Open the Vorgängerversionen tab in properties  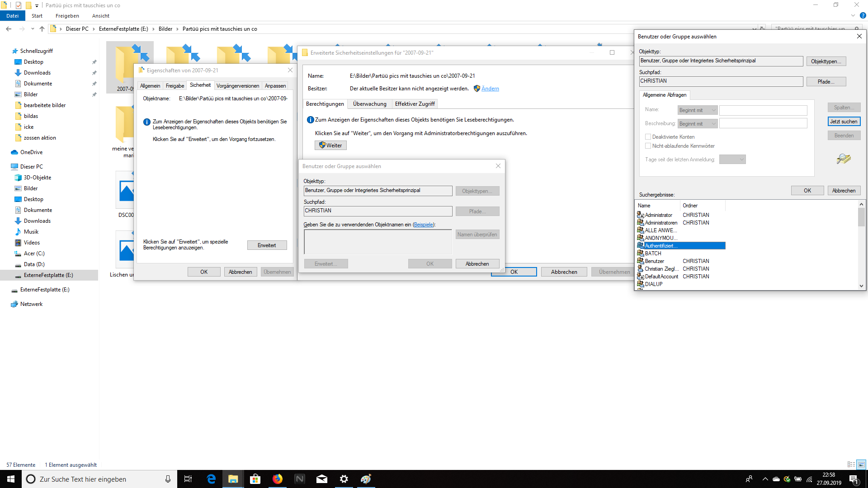pyautogui.click(x=237, y=86)
